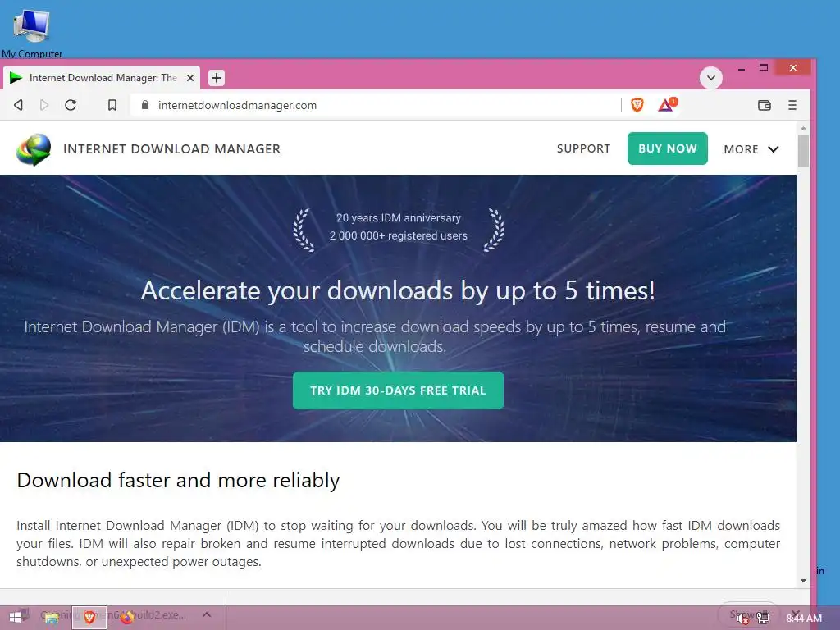840x630 pixels.
Task: Click the padlock site security icon
Action: [144, 105]
